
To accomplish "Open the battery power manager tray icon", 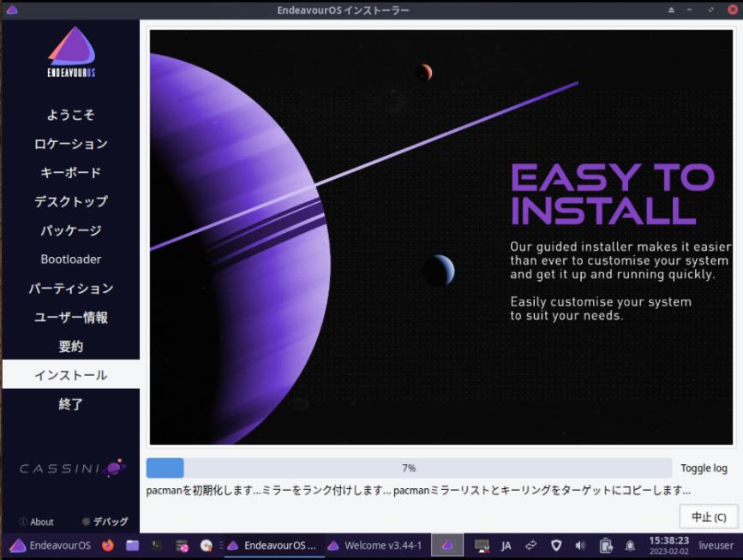I will click(x=605, y=545).
